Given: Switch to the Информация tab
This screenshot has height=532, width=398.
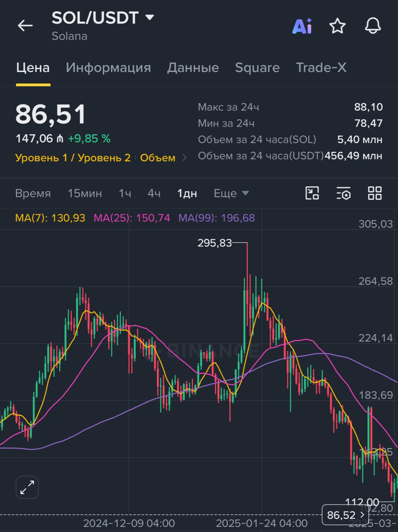Looking at the screenshot, I should click(108, 68).
